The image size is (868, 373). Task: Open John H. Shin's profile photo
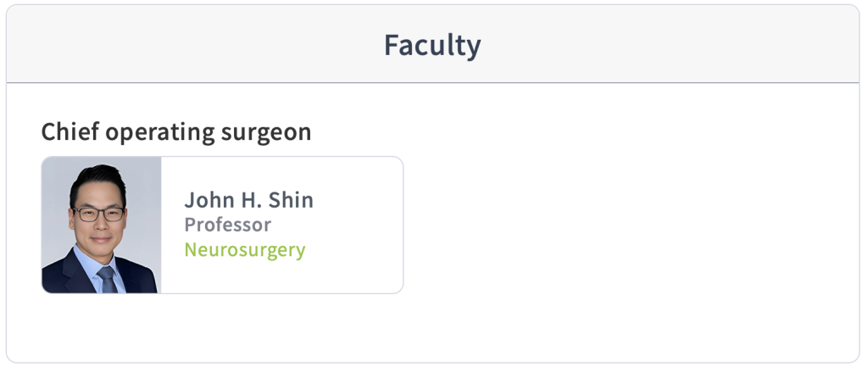point(102,225)
